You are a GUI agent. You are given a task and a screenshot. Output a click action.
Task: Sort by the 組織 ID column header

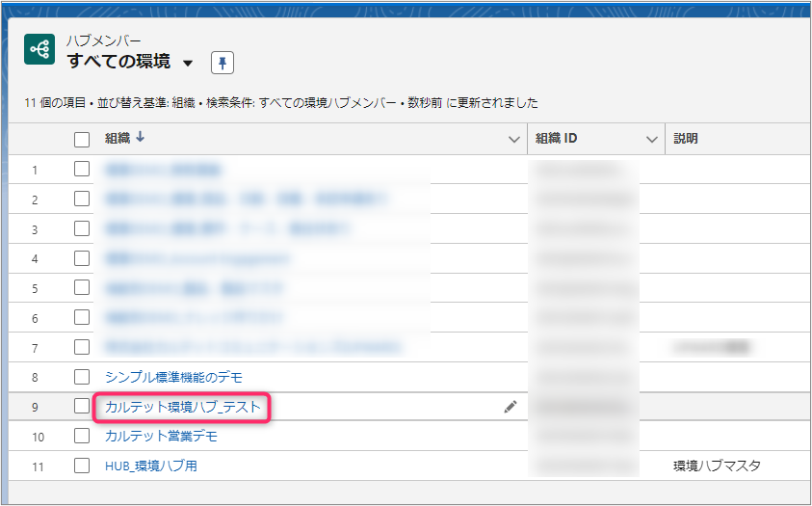coord(557,139)
